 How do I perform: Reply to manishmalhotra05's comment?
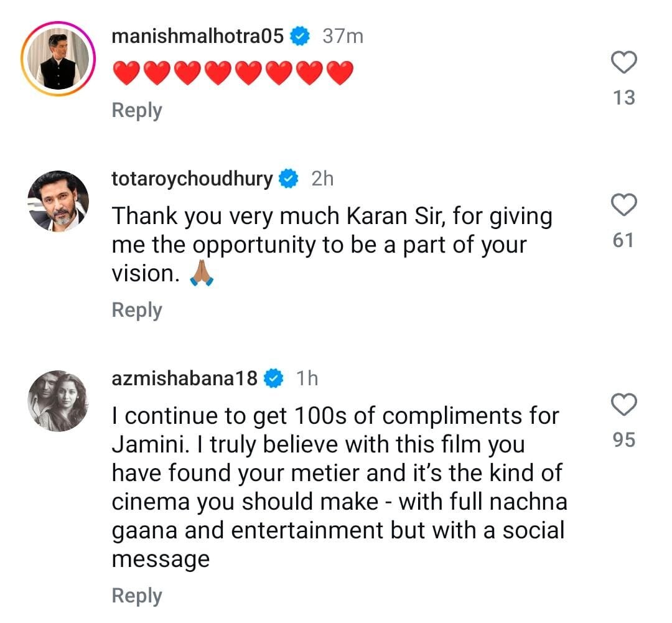point(136,110)
